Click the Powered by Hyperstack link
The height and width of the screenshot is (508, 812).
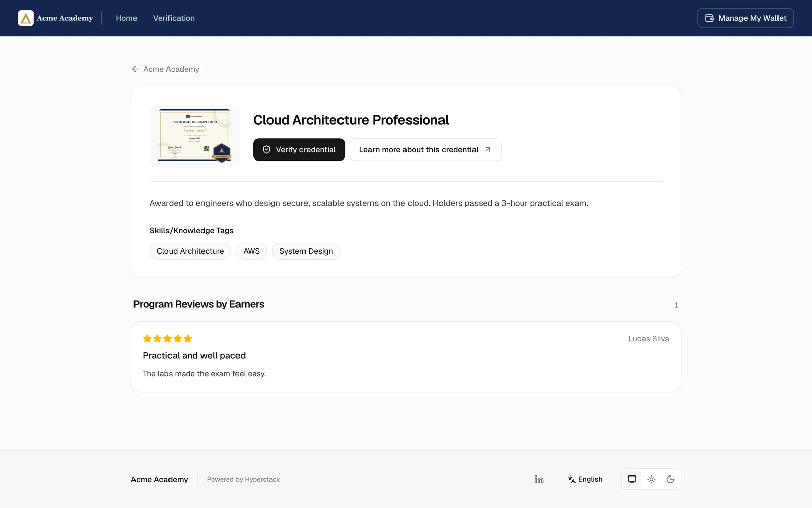243,479
